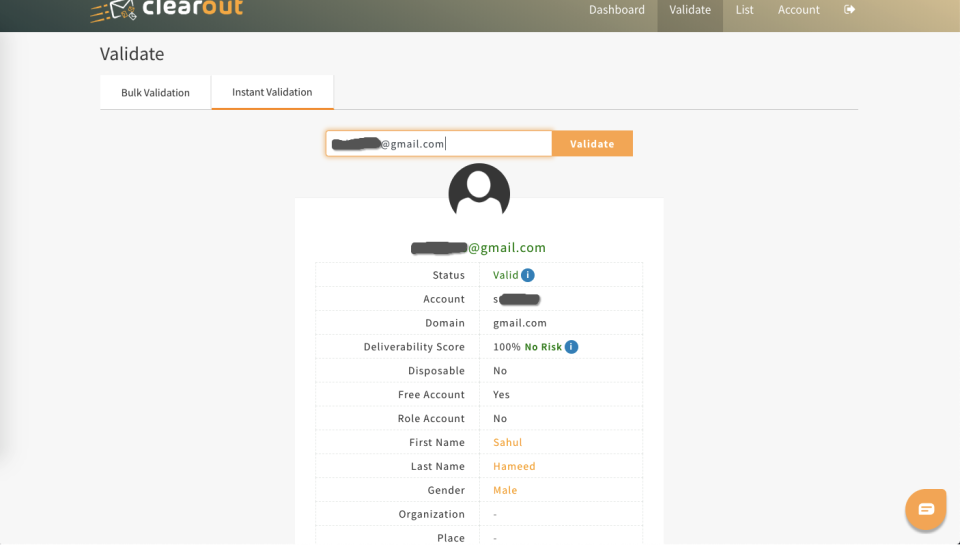Click the Clearout logo
The width and height of the screenshot is (960, 545).
tap(166, 10)
